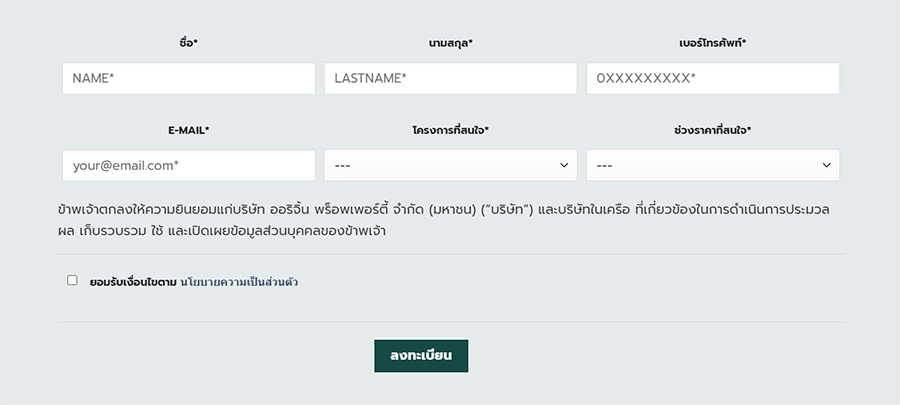Click the โครงการที่สนใจ* label text
The image size is (900, 405).
pos(450,130)
